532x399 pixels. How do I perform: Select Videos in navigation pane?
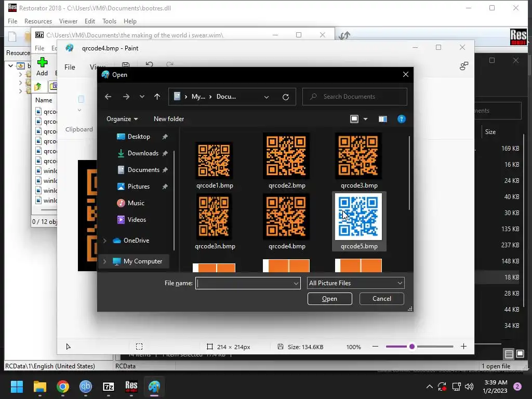coord(137,220)
